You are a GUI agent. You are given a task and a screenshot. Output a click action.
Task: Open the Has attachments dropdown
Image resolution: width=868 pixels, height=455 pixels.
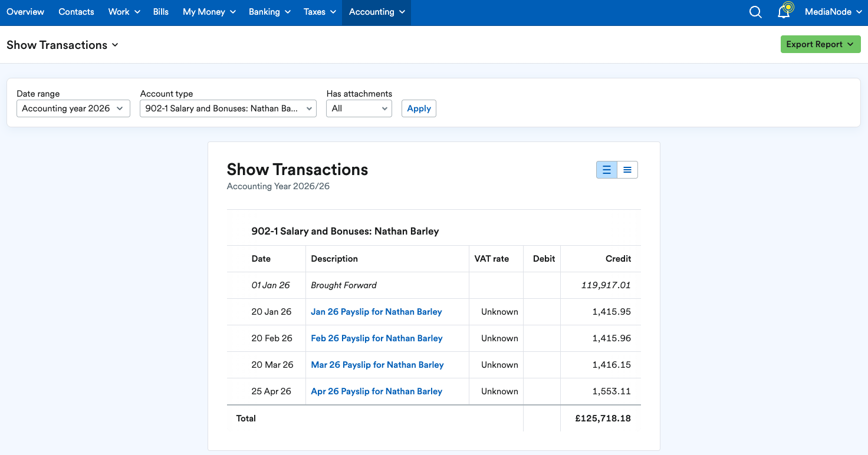359,108
